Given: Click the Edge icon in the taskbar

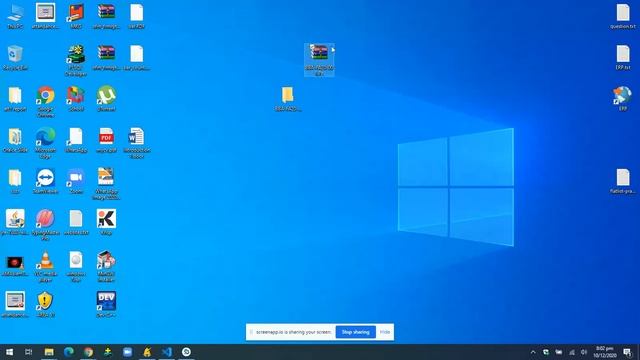Looking at the screenshot, I should point(69,352).
